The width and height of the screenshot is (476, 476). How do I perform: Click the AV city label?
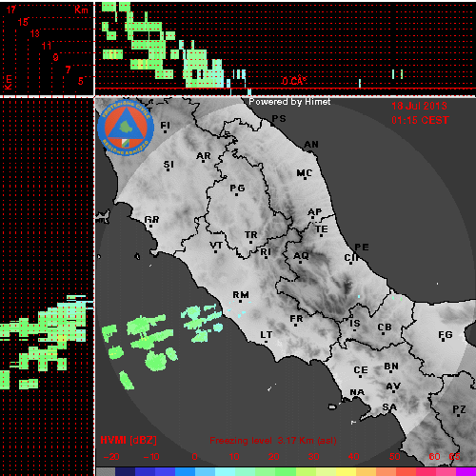[393, 387]
